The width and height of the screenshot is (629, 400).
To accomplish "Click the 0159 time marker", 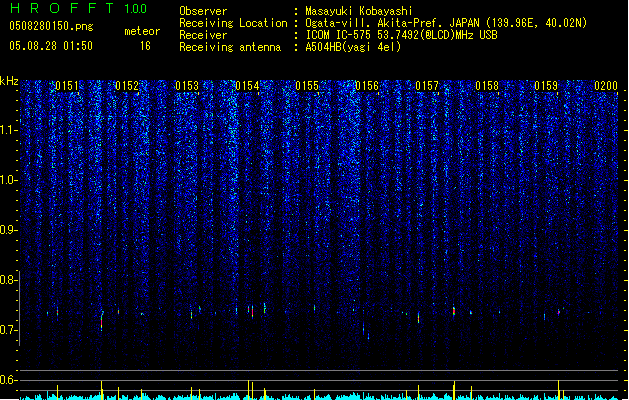I will (x=546, y=86).
